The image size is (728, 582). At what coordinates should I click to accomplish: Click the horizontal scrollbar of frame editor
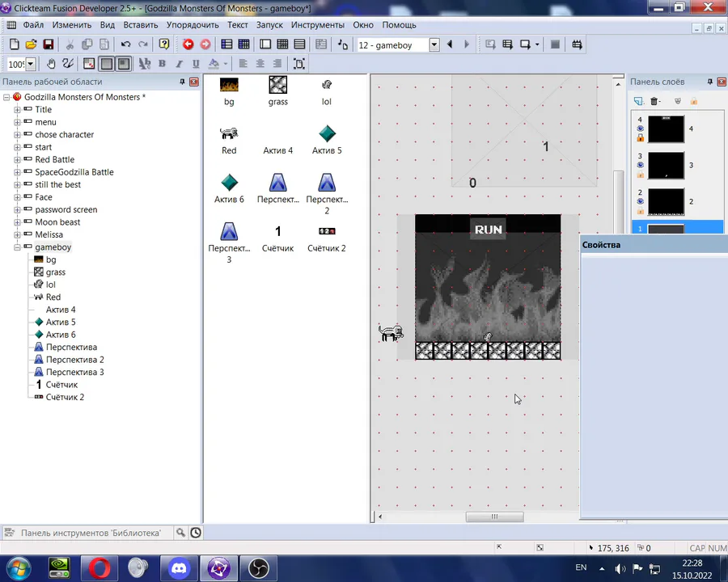494,517
